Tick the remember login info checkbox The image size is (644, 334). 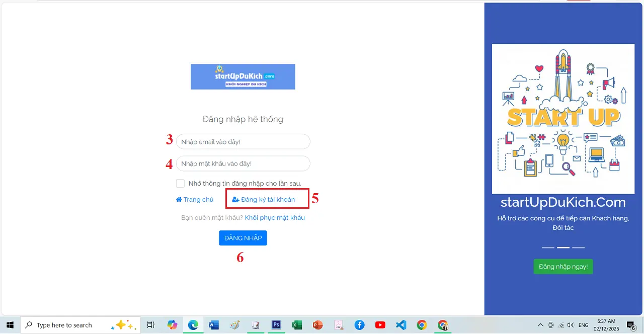tap(181, 184)
